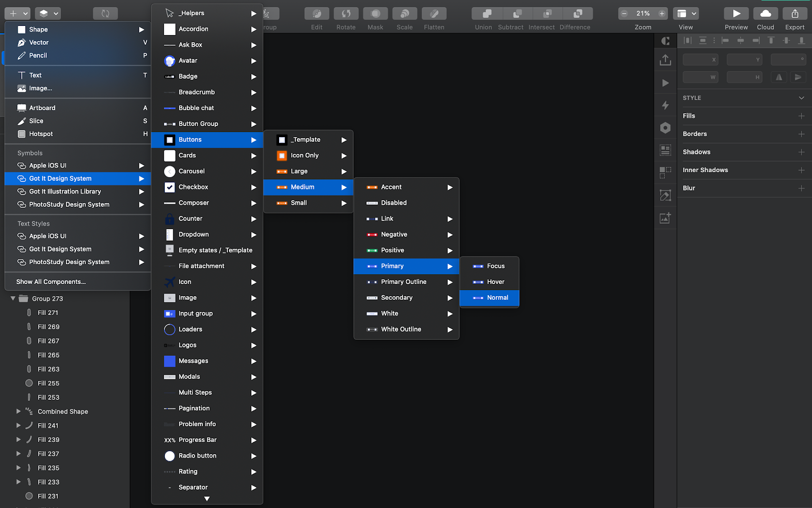This screenshot has height=508, width=812.
Task: Choose the Normal primary button symbol
Action: click(489, 298)
